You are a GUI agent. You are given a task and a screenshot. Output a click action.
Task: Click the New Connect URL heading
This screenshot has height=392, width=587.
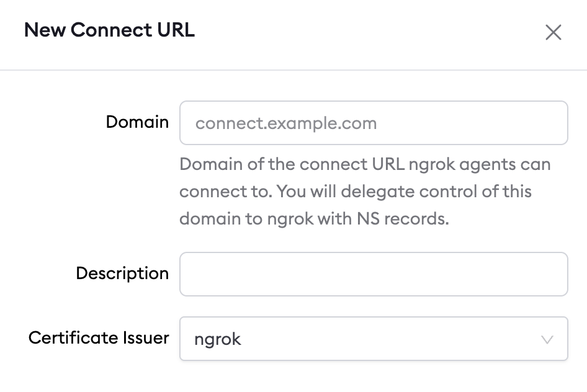[x=109, y=30]
